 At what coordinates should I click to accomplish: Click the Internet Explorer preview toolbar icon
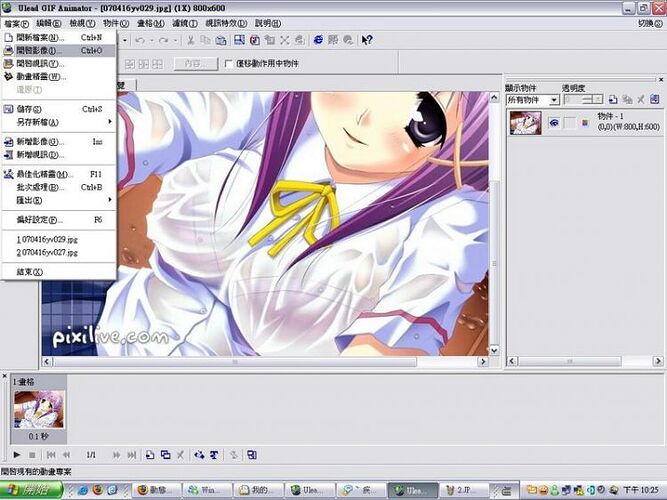pos(318,40)
